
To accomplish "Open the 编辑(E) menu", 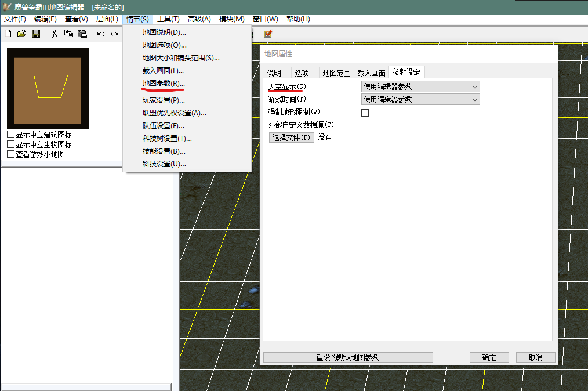I will [45, 19].
